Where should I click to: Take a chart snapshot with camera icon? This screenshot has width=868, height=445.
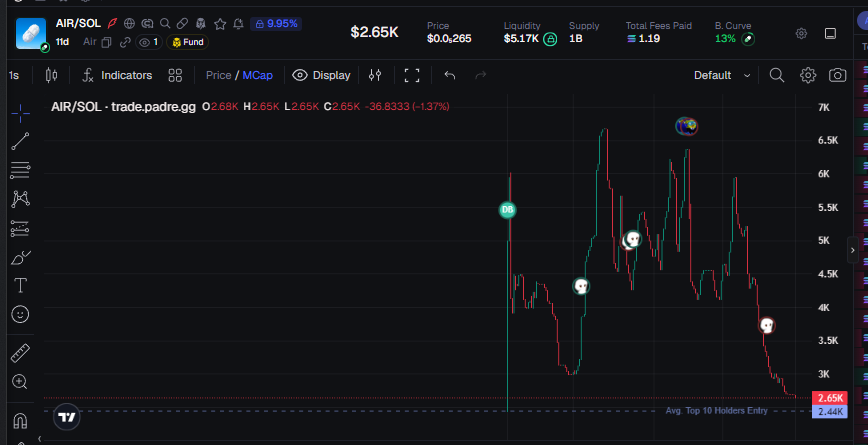(x=838, y=75)
